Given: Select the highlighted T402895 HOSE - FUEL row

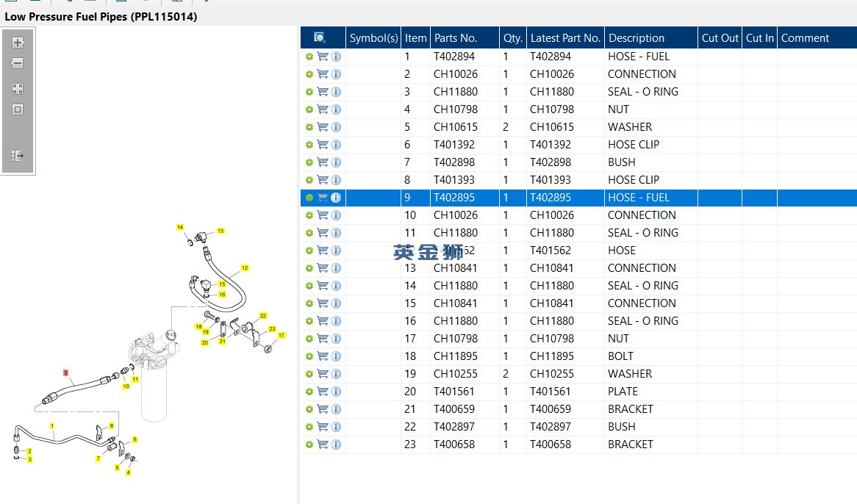Looking at the screenshot, I should tap(578, 198).
